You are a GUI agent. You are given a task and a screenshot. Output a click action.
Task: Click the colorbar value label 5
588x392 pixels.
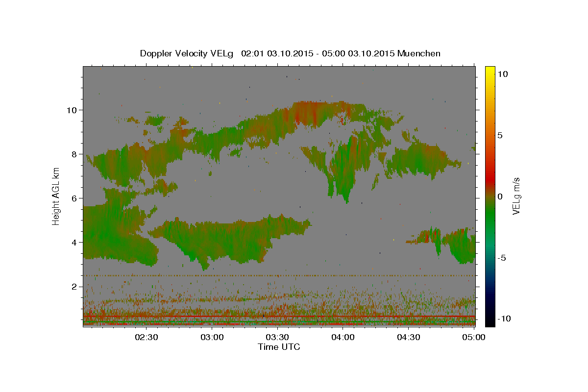[x=500, y=135]
